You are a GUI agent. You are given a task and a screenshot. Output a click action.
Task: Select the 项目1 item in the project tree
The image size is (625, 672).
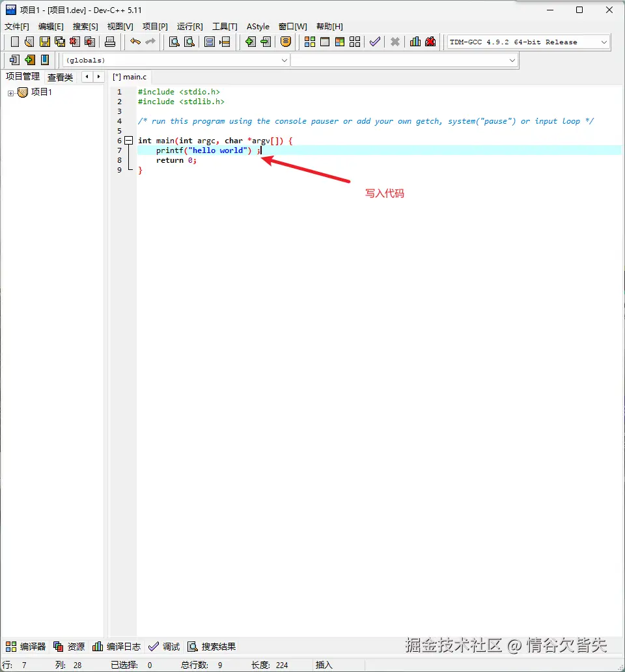pos(41,92)
